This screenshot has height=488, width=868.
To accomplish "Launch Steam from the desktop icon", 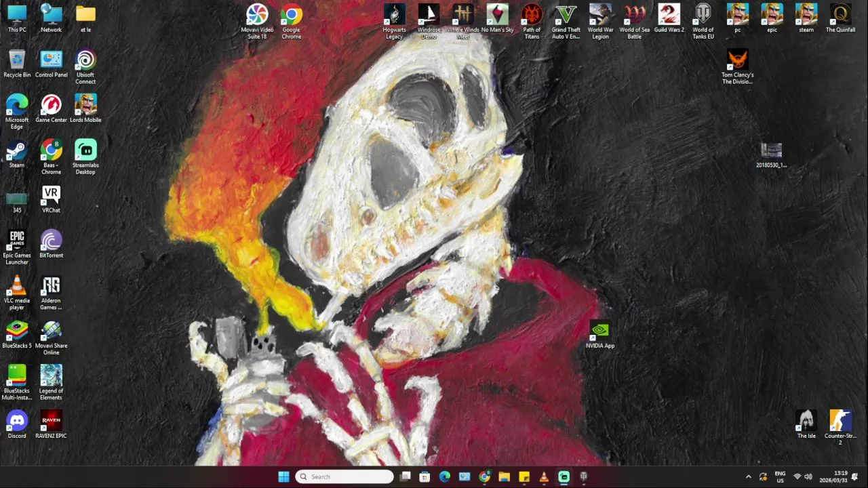I will coord(17,154).
